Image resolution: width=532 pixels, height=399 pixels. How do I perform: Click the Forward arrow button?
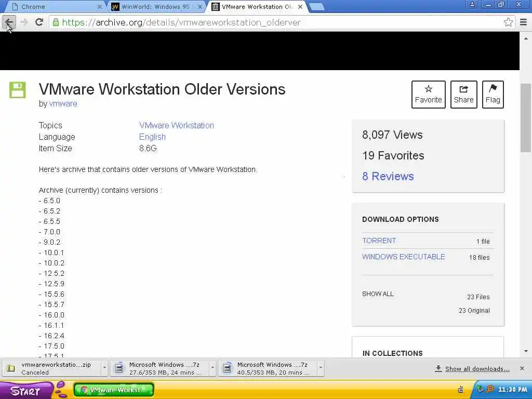24,22
